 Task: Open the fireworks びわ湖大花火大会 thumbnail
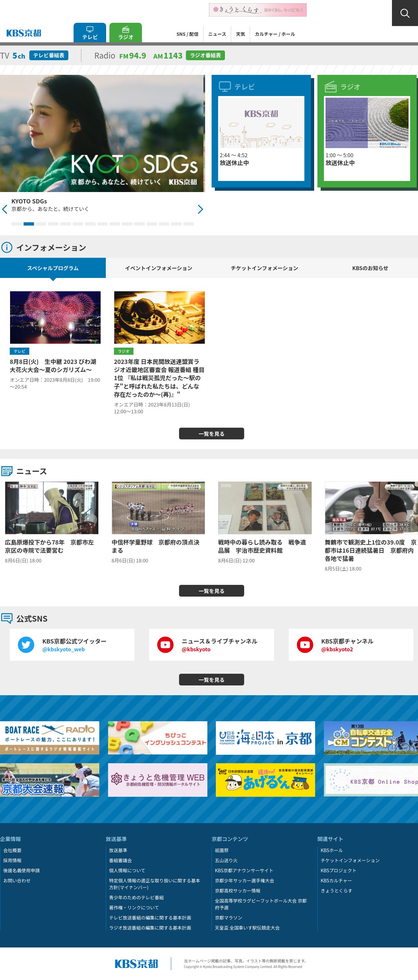55,318
